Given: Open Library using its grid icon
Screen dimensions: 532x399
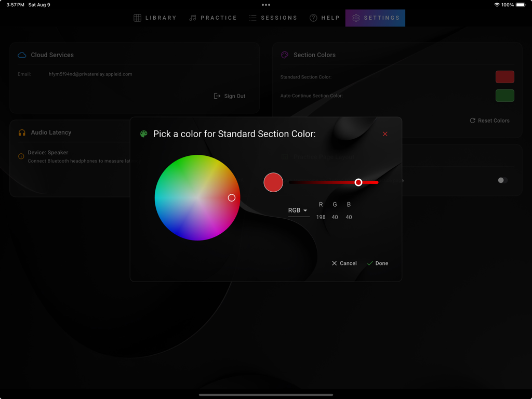Looking at the screenshot, I should tap(138, 17).
